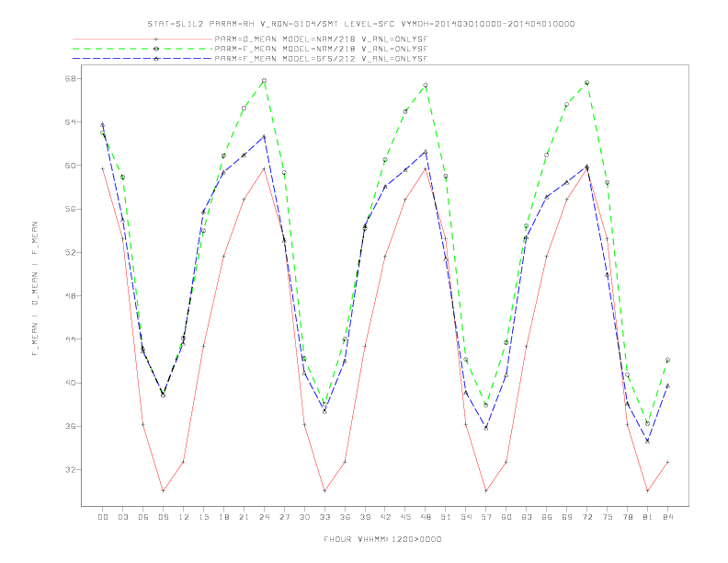Viewport: 728px width, 563px height.
Task: Click x-axis forecast hour label 42
Action: click(x=385, y=517)
